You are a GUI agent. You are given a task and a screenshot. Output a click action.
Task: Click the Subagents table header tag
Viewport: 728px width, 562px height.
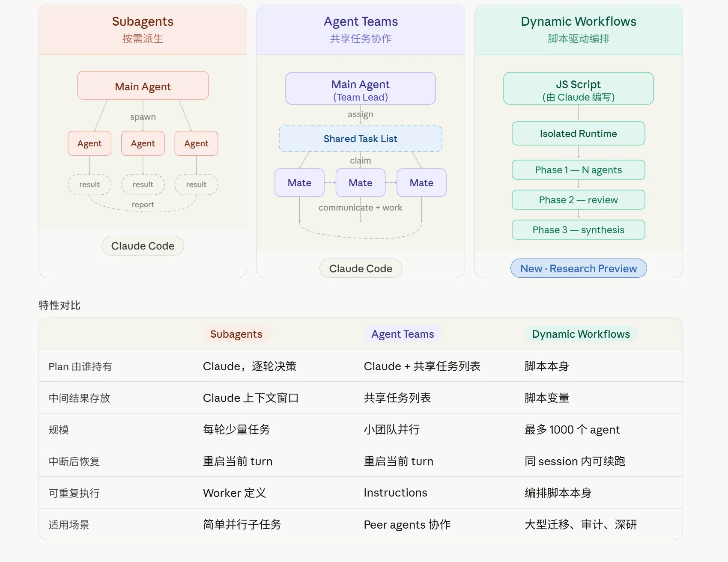236,334
